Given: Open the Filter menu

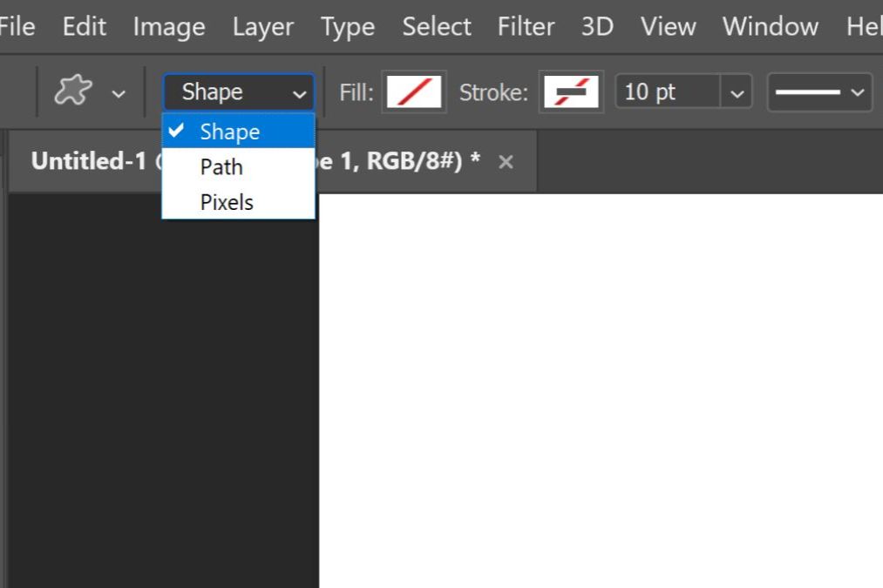Looking at the screenshot, I should point(526,26).
